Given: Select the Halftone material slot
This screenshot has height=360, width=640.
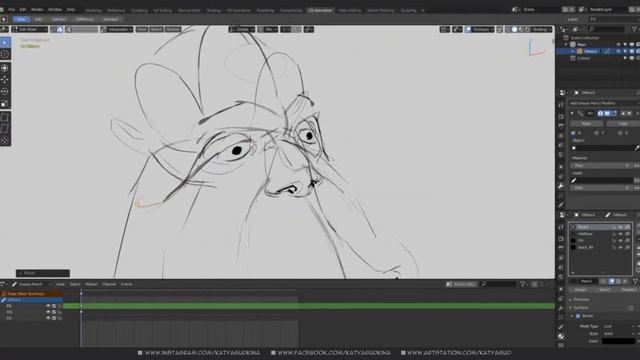Looking at the screenshot, I should [x=600, y=234].
